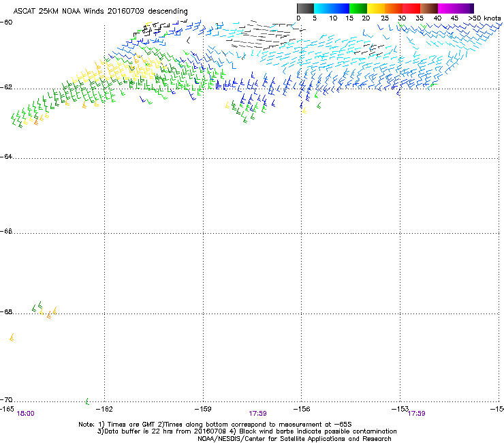
Task: Click the brown 35-40 knots color swatch
Action: [429, 8]
